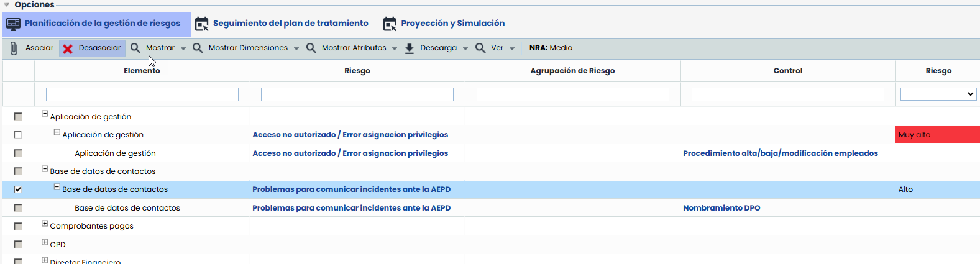Select Planificación de la gestión de riesgos tab
980x264 pixels.
click(103, 24)
